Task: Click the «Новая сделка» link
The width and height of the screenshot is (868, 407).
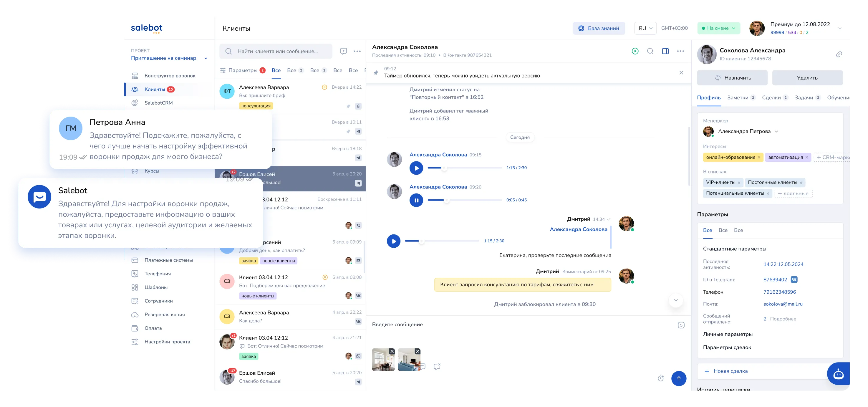Action: tap(730, 371)
